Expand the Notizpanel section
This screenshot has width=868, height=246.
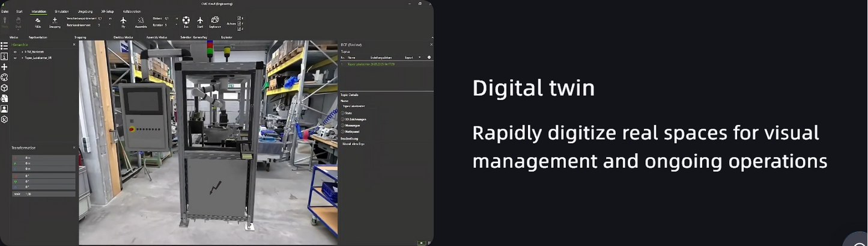click(x=351, y=131)
